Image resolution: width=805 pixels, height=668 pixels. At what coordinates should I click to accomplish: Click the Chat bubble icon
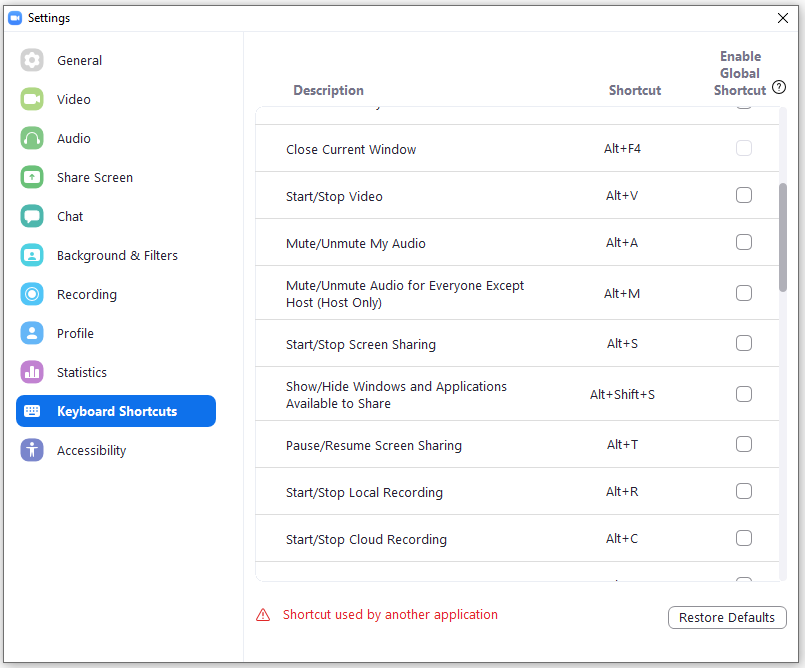tap(32, 216)
